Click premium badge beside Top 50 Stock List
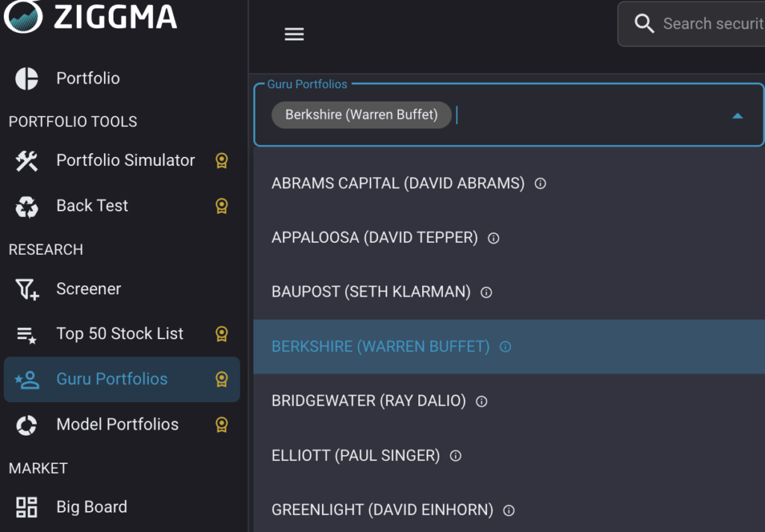The width and height of the screenshot is (765, 532). [221, 334]
